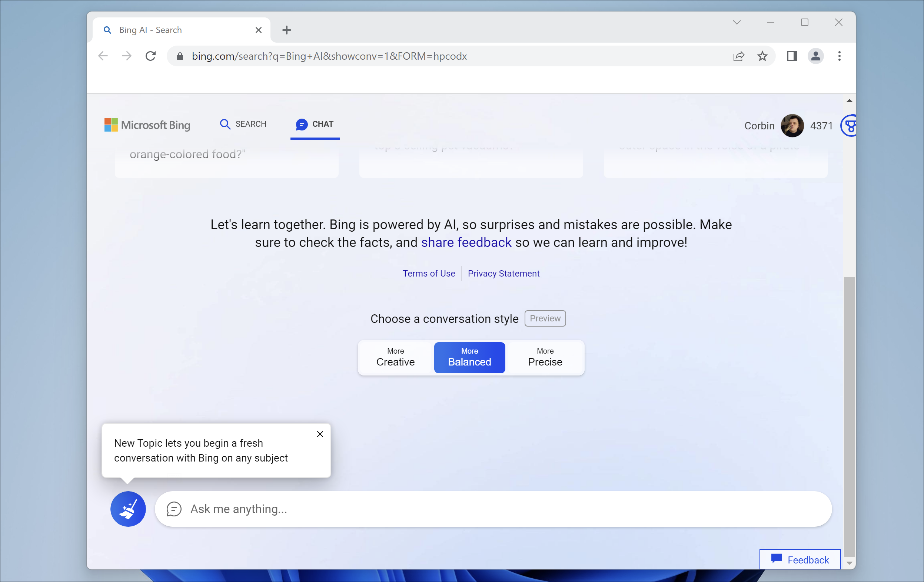Click the user profile avatar icon
The image size is (924, 582).
click(793, 126)
